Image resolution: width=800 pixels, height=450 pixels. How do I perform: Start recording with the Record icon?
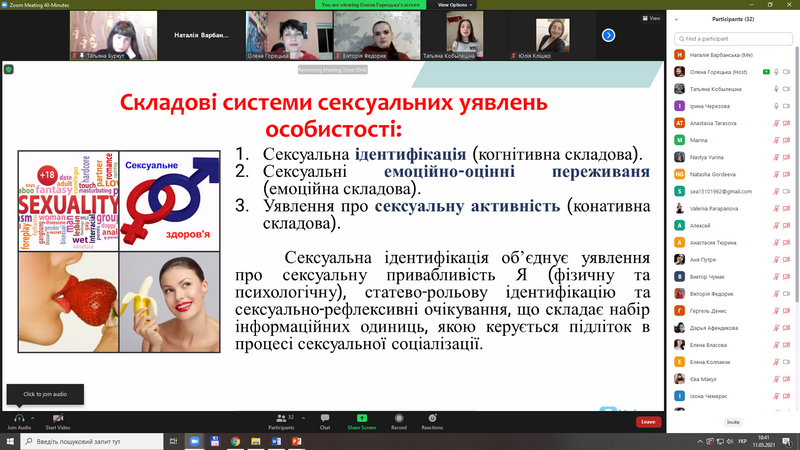tap(398, 417)
